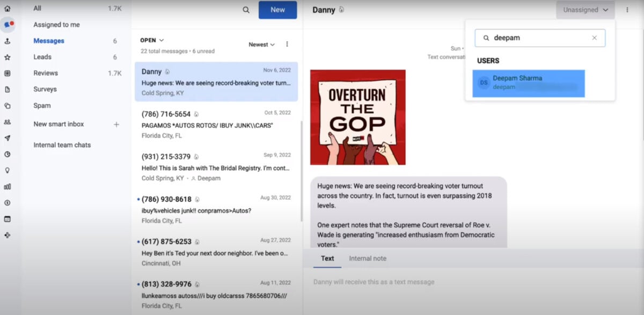Select Deepam Sharma from users list
Screen dimensions: 644x315
click(528, 83)
